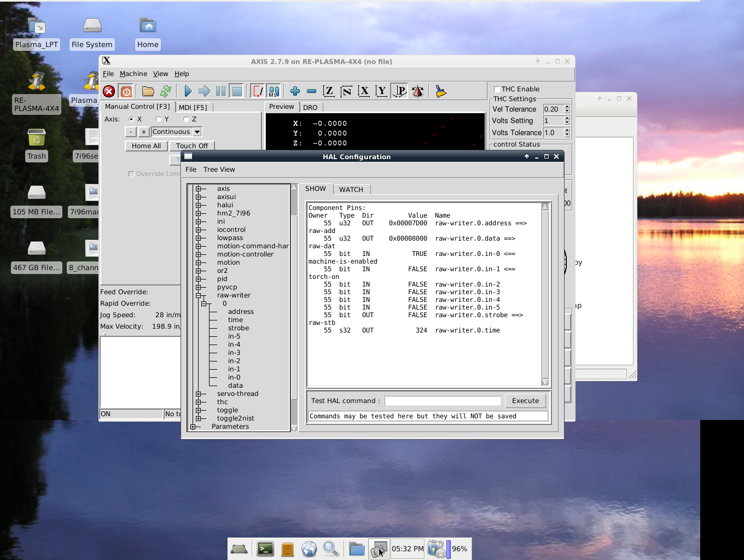Expand the Parameters tree node
744x560 pixels.
pyautogui.click(x=193, y=427)
